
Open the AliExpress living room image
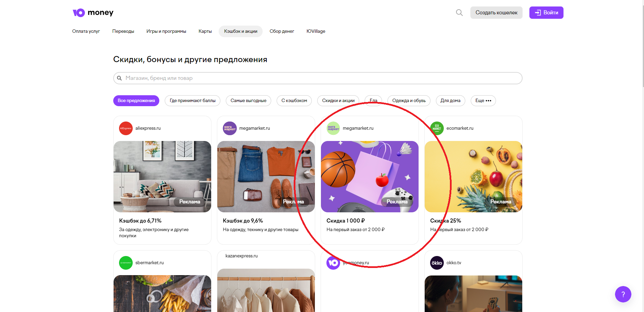(162, 176)
